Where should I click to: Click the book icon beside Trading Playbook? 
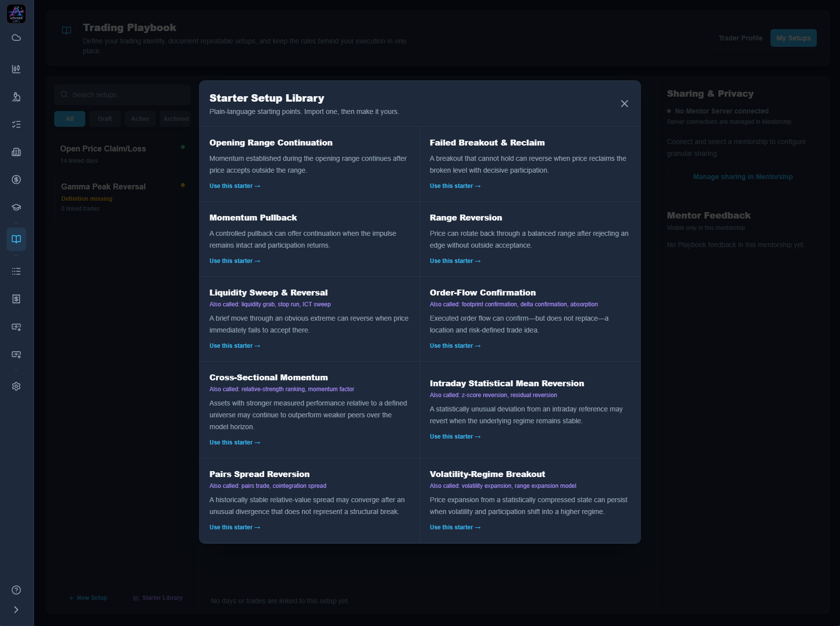[x=67, y=31]
